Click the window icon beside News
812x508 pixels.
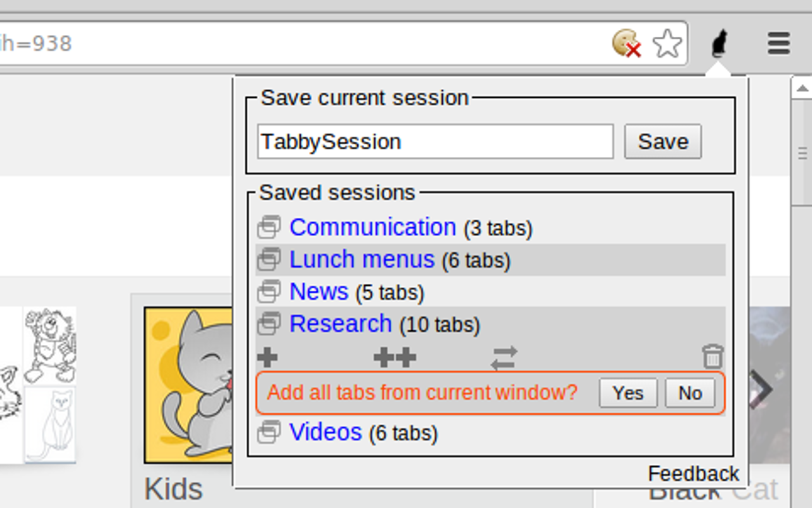[x=269, y=291]
